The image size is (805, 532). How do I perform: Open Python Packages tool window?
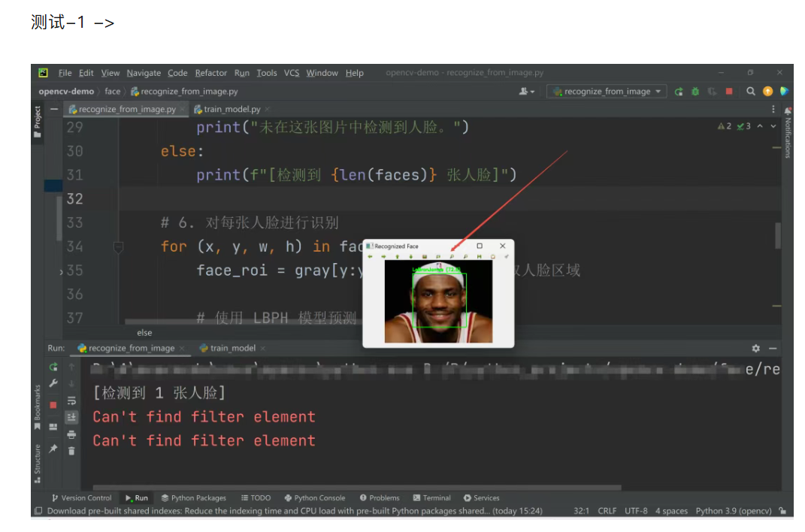coord(194,498)
